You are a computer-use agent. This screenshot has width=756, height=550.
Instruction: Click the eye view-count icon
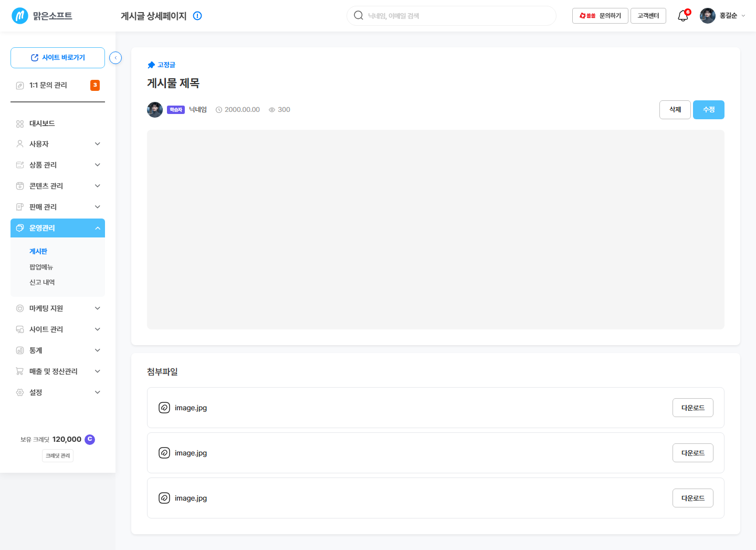tap(272, 110)
